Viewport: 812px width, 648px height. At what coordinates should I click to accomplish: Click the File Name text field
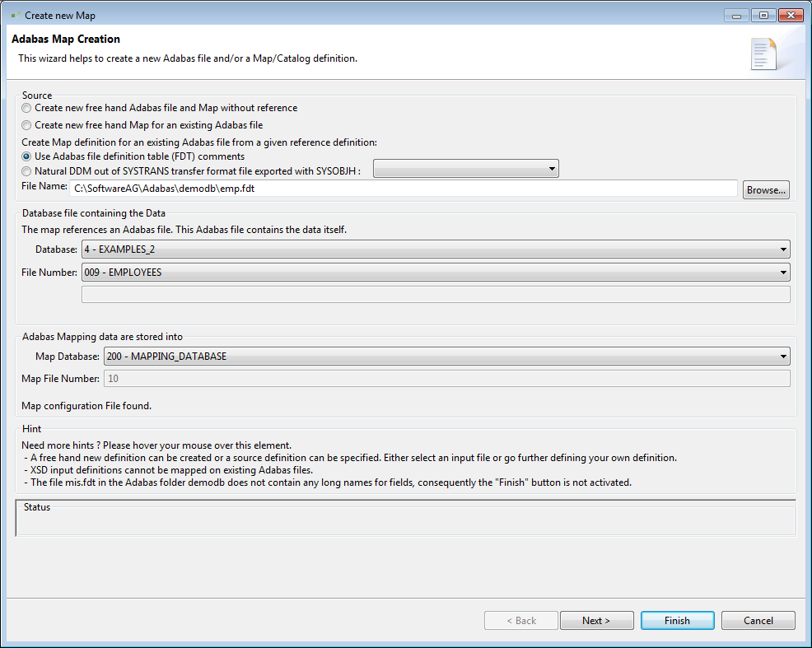tap(404, 189)
